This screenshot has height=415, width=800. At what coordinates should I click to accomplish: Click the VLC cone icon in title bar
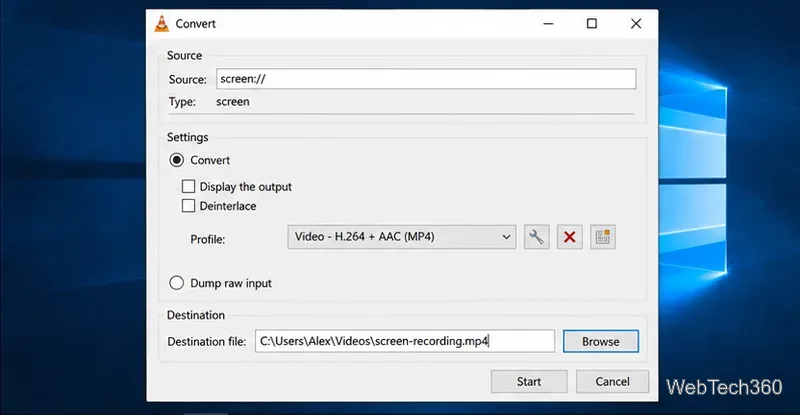pyautogui.click(x=162, y=23)
